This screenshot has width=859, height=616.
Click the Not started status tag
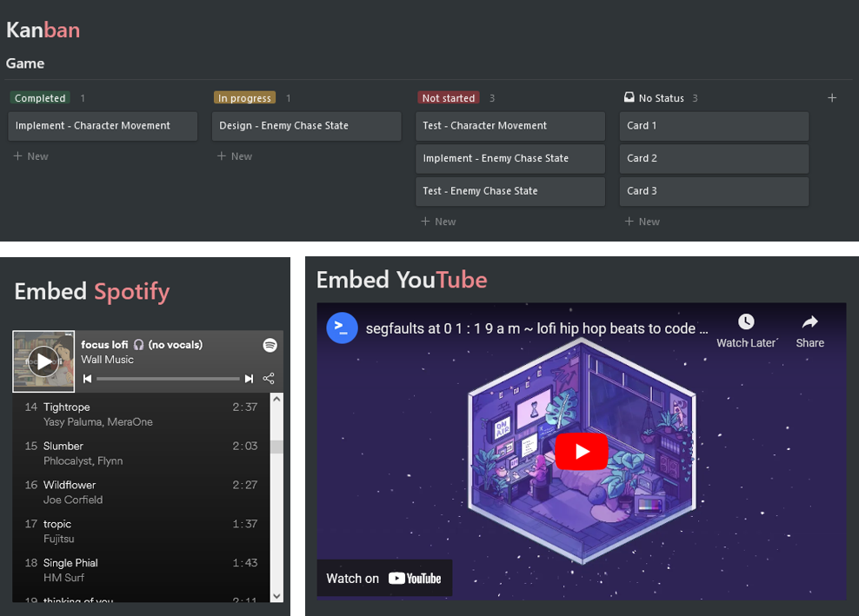[448, 98]
